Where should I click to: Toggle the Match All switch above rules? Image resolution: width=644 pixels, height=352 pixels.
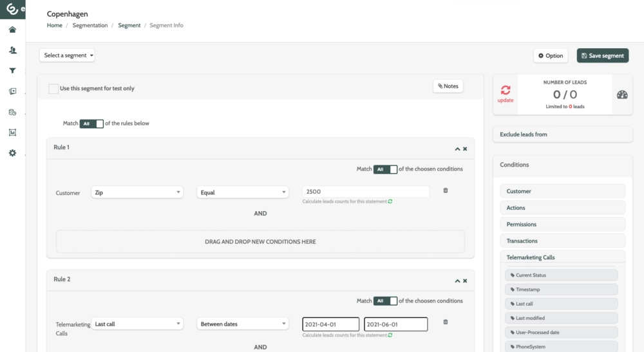click(91, 124)
